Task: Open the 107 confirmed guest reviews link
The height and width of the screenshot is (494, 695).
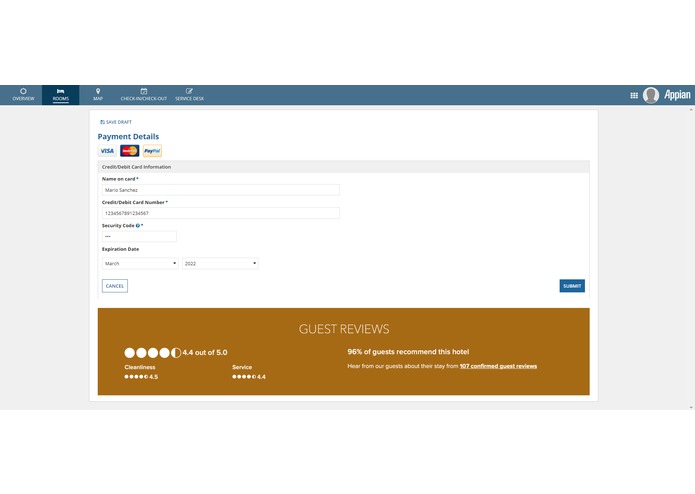Action: [498, 366]
